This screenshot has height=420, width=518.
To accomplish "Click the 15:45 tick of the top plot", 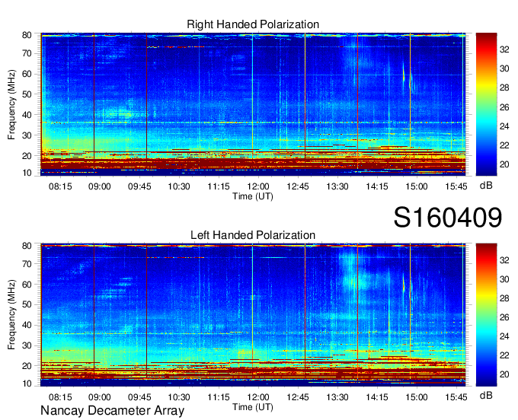I will tap(456, 186).
